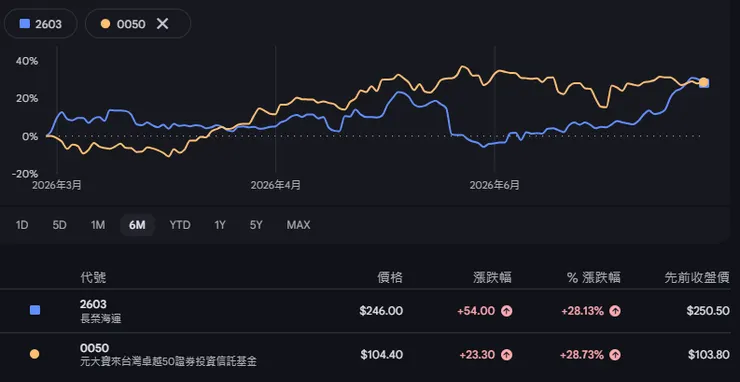740x382 pixels.
Task: Click blue square icon in 2603 chip
Action: tap(25, 24)
